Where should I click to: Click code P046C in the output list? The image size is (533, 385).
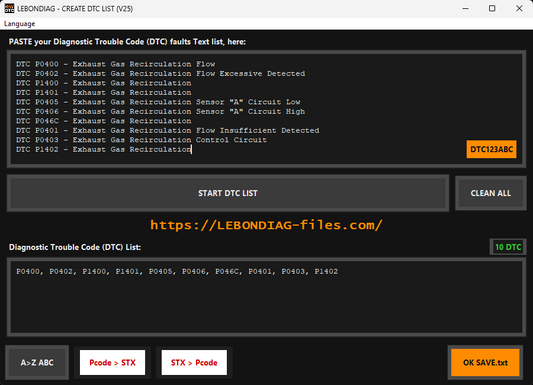pos(227,272)
